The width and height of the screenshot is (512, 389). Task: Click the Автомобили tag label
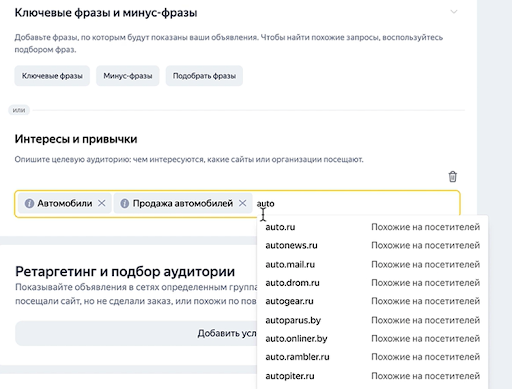click(65, 203)
